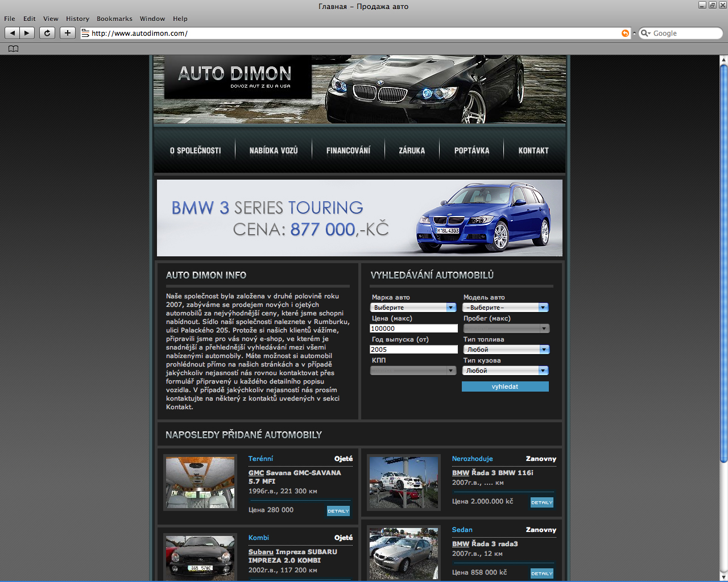
Task: Go to POPTÁVKA in navigation
Action: click(472, 151)
